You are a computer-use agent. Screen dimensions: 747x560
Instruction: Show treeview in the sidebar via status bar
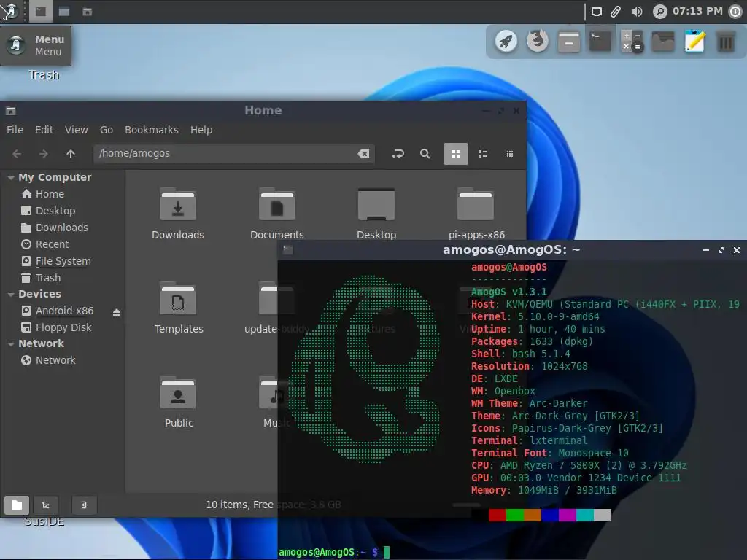tap(46, 505)
